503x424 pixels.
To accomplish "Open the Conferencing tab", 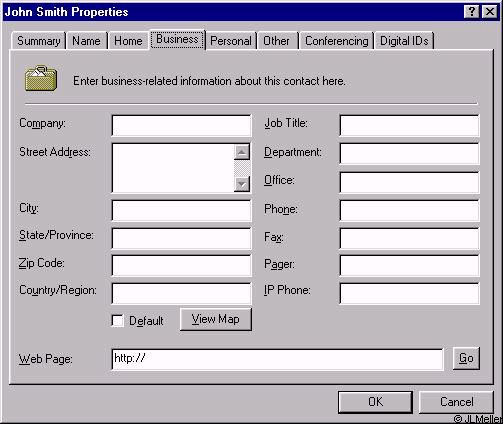I will click(337, 41).
